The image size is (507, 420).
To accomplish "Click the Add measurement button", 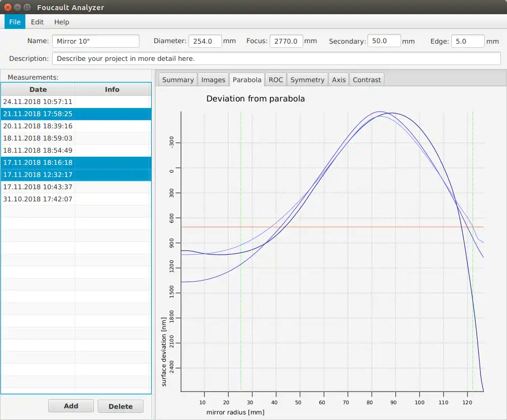I will [x=71, y=406].
